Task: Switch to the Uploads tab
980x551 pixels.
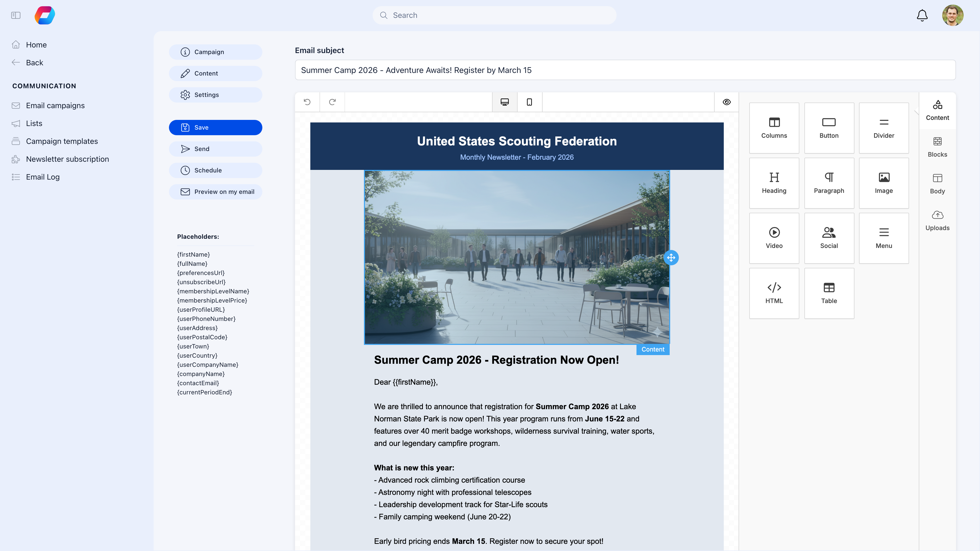Action: tap(937, 220)
